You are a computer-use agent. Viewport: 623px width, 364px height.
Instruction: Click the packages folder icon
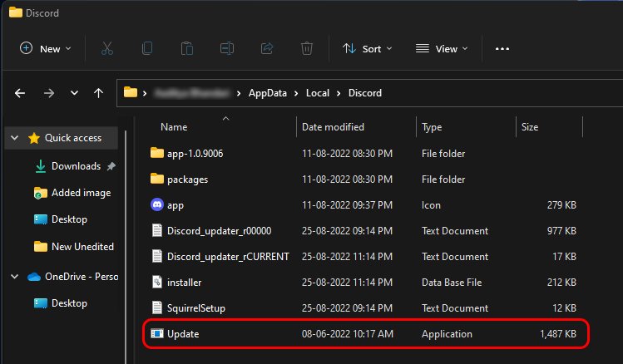(157, 179)
